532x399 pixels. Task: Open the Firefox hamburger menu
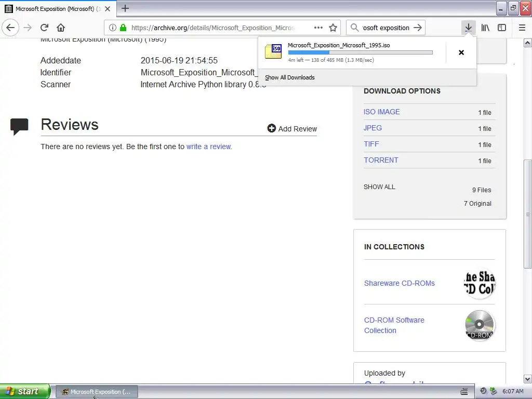point(522,28)
